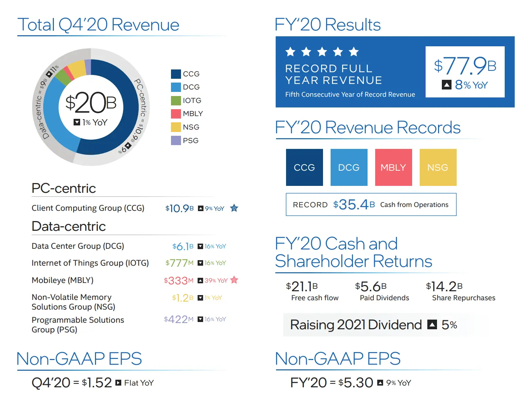Click the down arrow beside NSG's 1% YoY
Viewport: 532px width, 407px height.
coord(200,298)
